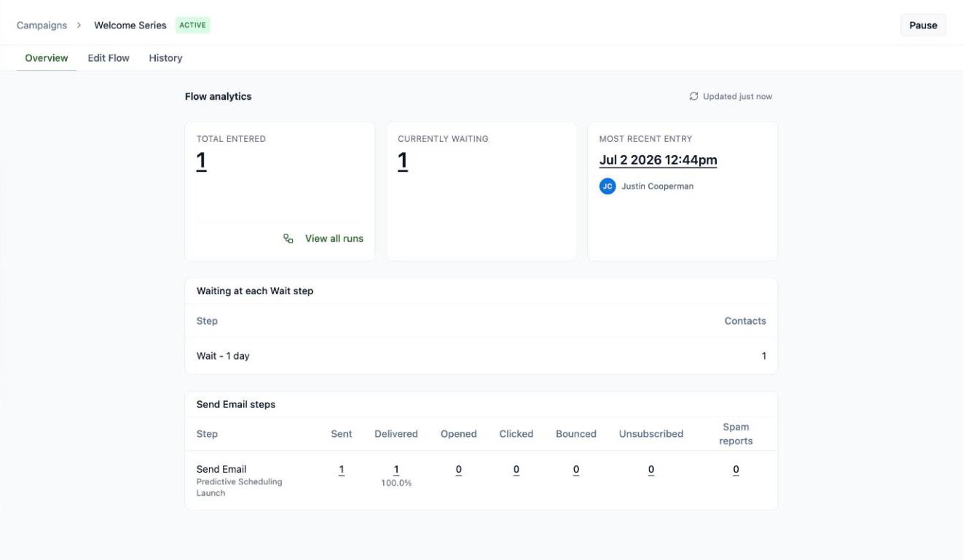Switch to the Edit Flow tab

coord(109,58)
